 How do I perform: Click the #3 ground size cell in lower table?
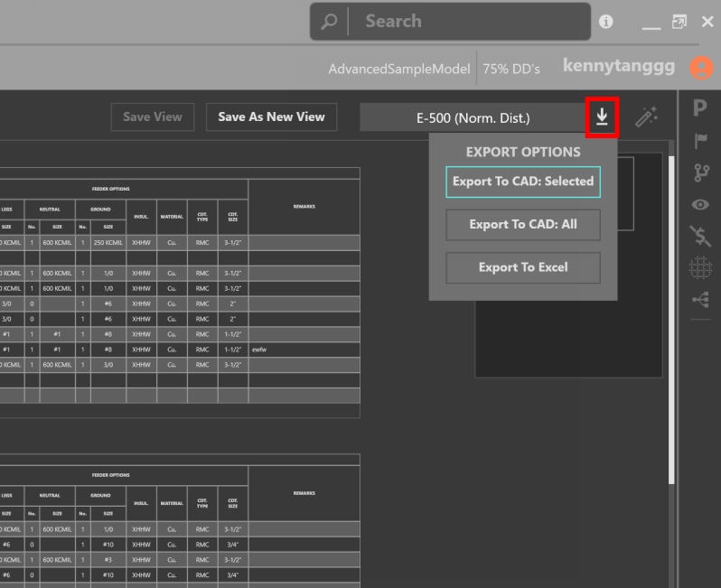(108, 560)
